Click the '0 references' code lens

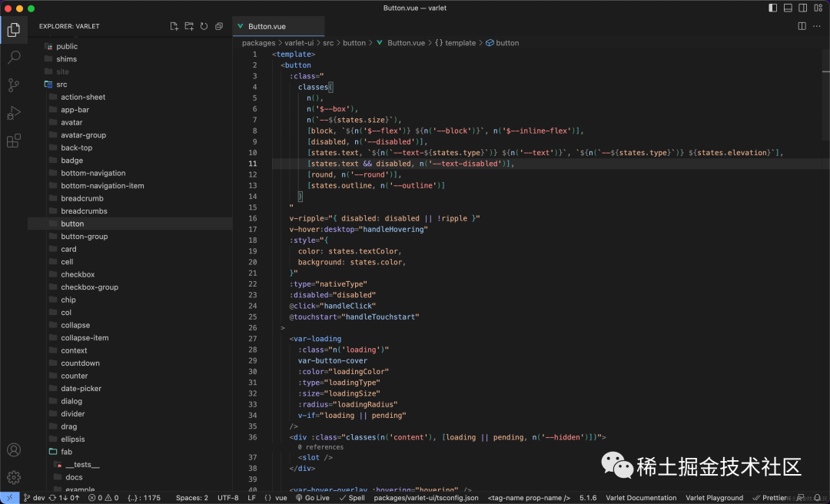[320, 447]
